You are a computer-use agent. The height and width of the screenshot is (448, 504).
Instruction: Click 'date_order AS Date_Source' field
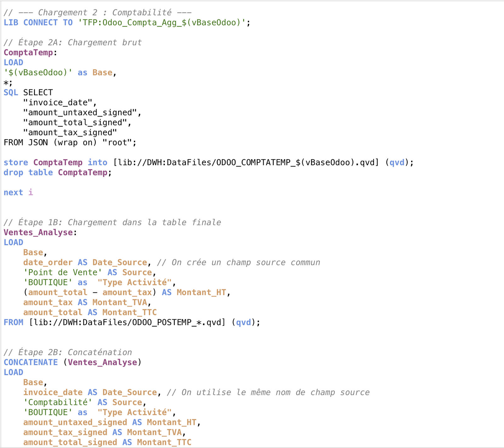[x=85, y=262]
